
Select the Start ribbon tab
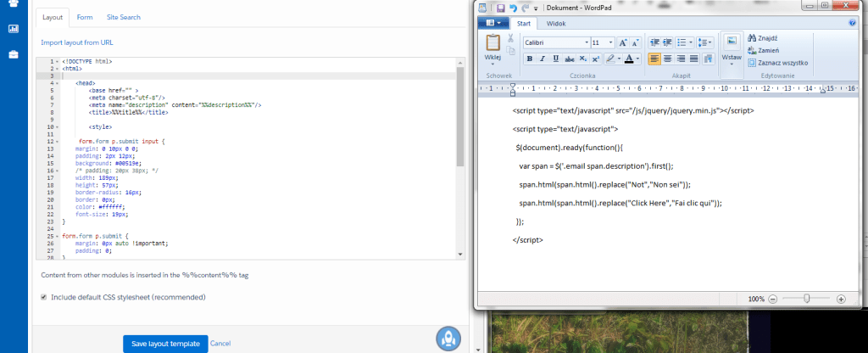524,24
